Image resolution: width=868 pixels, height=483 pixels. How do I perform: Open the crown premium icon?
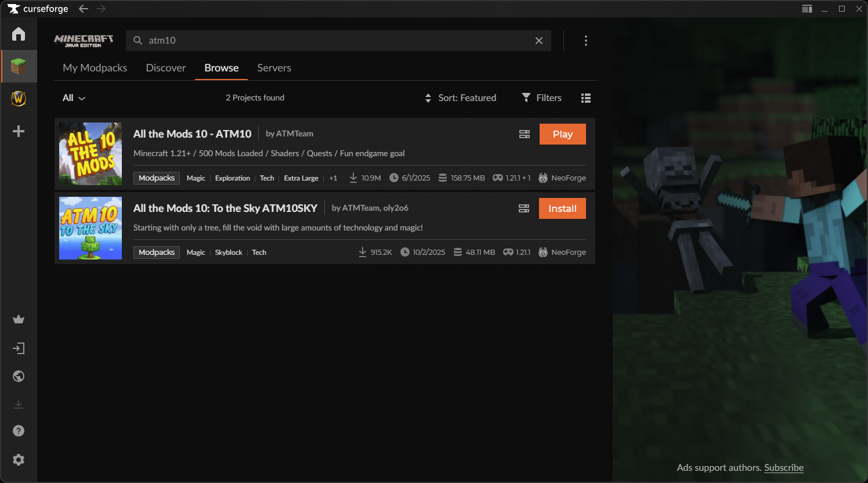[19, 319]
